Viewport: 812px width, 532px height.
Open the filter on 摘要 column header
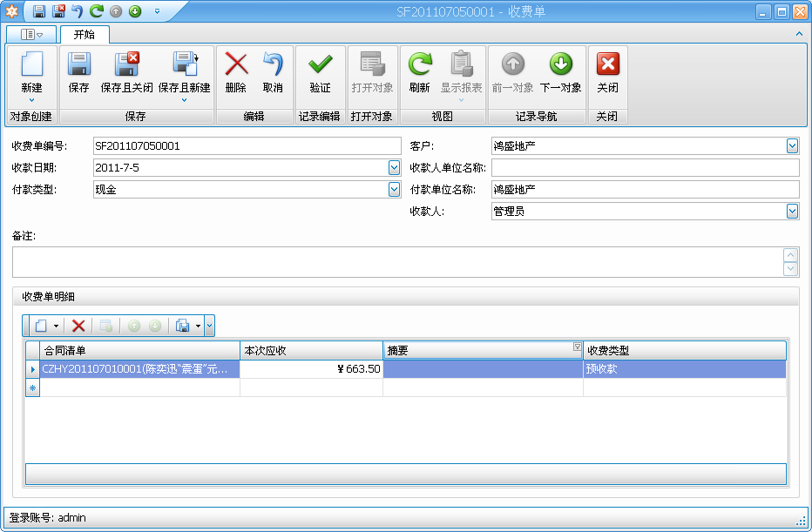tap(577, 347)
